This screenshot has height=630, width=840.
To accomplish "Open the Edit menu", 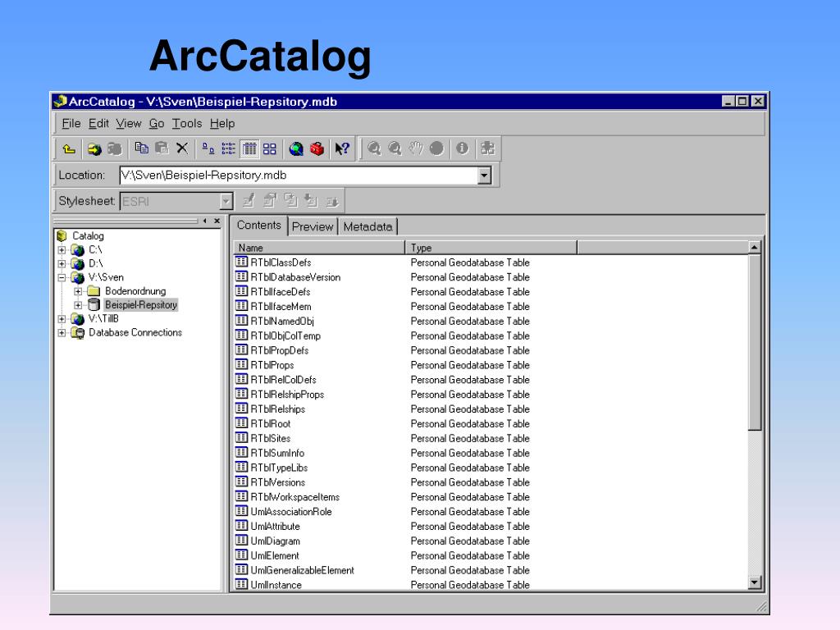I will (x=98, y=123).
